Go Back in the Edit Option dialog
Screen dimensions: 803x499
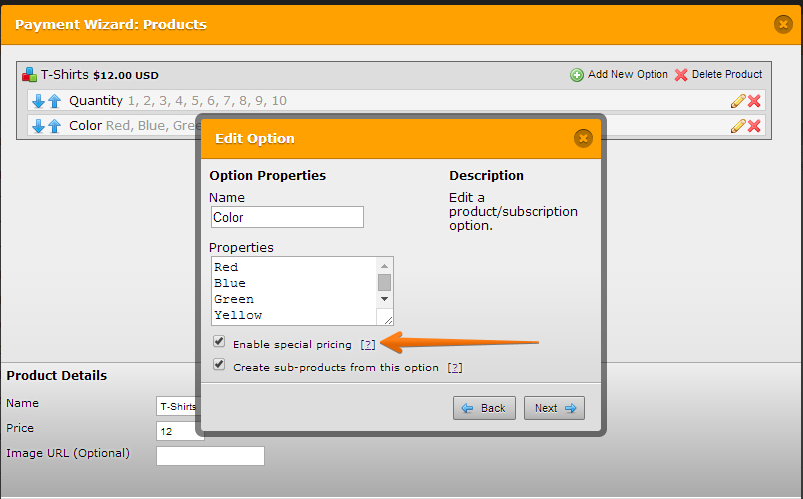tap(485, 408)
